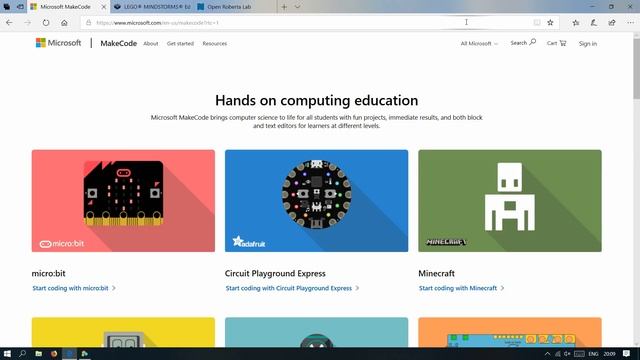Show hidden system tray icons
Image resolution: width=640 pixels, height=360 pixels.
point(547,354)
